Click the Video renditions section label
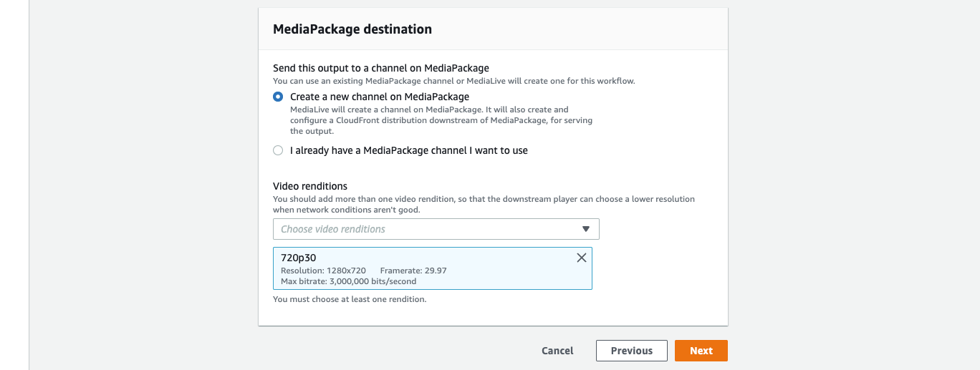Viewport: 980px width, 370px height. tap(310, 186)
